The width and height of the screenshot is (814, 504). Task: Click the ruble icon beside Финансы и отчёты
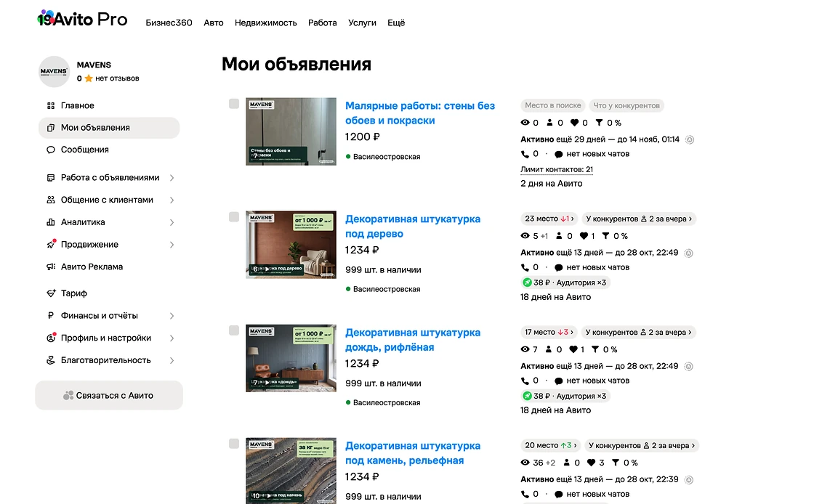click(51, 316)
